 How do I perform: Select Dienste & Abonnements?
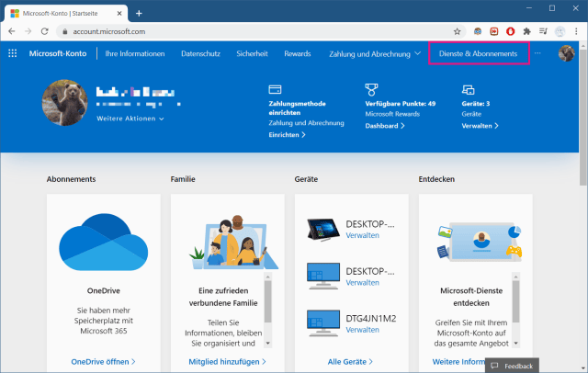pos(478,53)
